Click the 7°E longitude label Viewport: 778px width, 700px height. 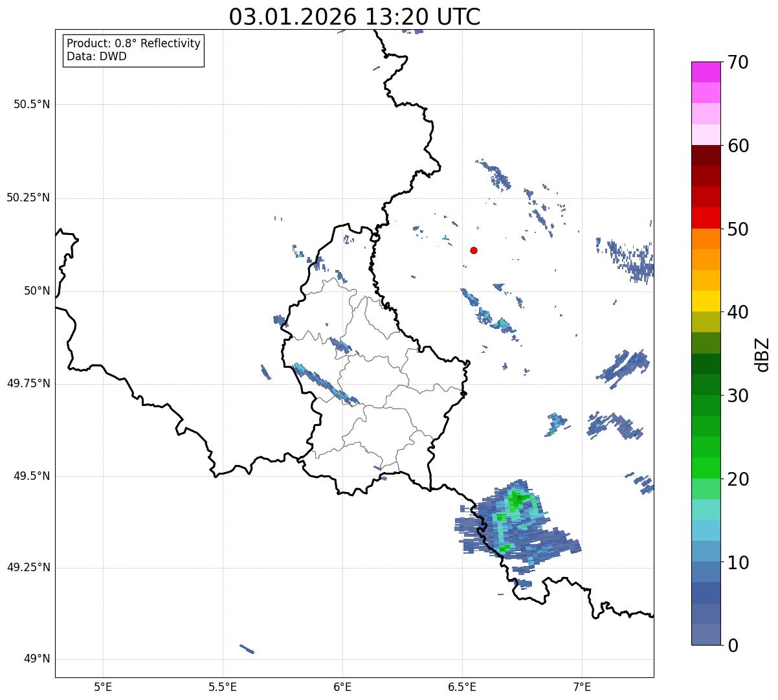582,686
